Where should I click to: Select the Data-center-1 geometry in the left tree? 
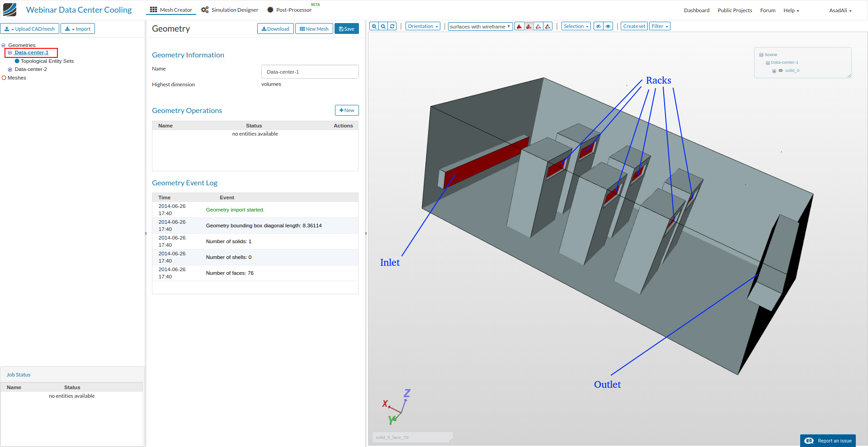point(31,52)
